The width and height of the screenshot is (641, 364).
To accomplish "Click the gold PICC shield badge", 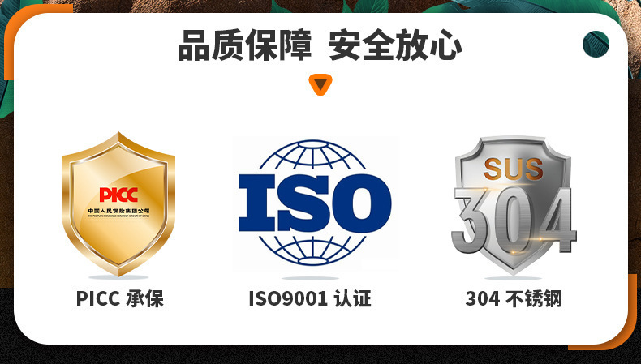I will [118, 203].
